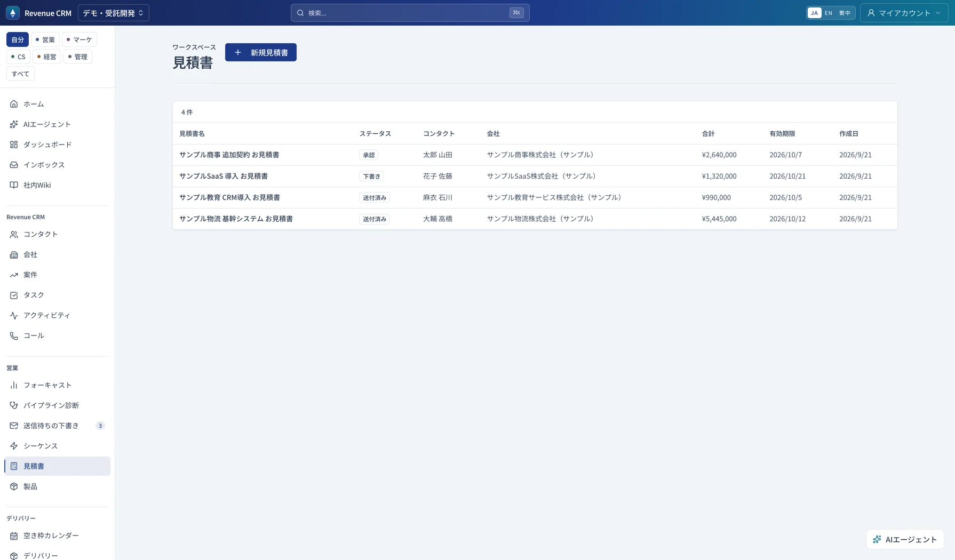
Task: Open サンプル商事 追加契約 お見積書
Action: coord(229,155)
